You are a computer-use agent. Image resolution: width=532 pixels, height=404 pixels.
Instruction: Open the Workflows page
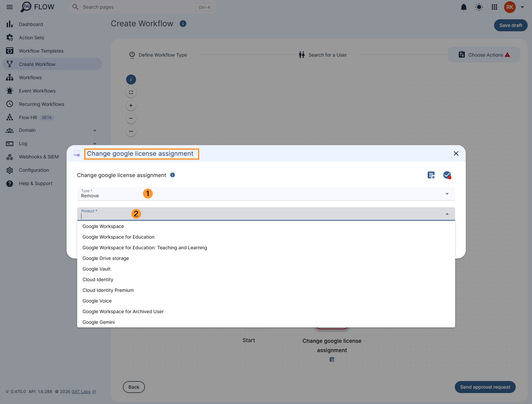52,78
